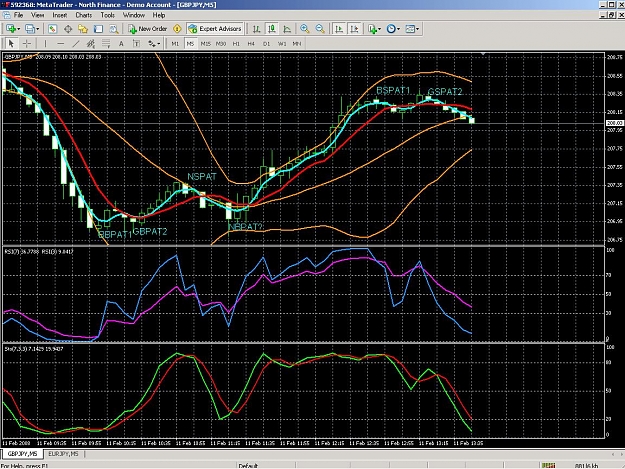Click the Profiles icon
625x469 pixels.
tap(29, 29)
